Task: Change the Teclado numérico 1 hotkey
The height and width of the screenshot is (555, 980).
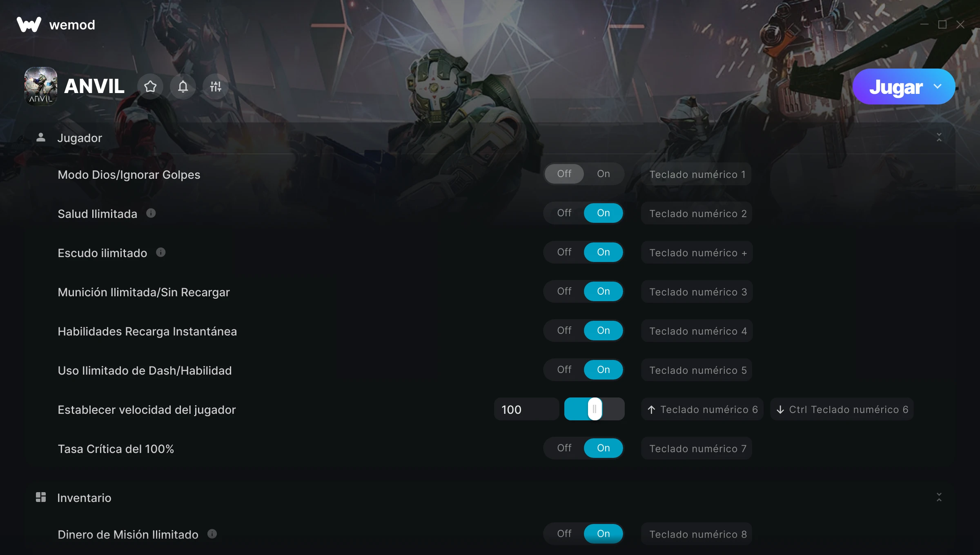Action: click(696, 174)
